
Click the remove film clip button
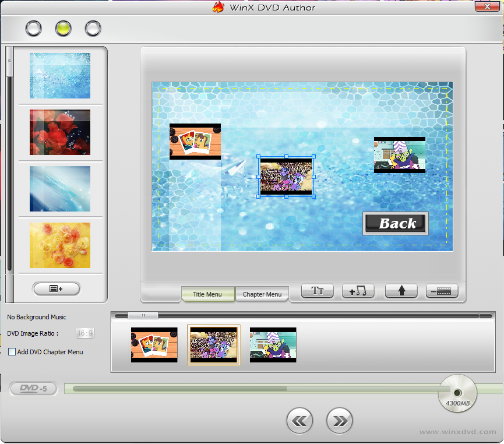coord(442,291)
